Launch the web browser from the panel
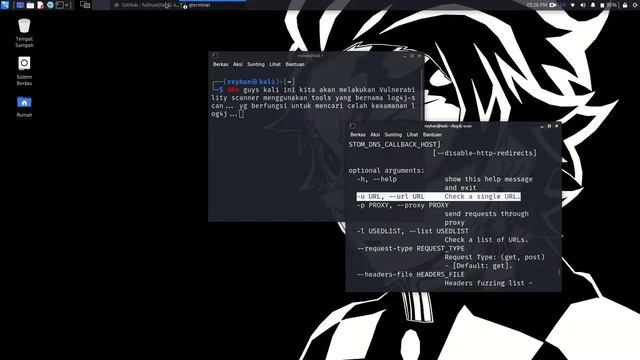 50,5
